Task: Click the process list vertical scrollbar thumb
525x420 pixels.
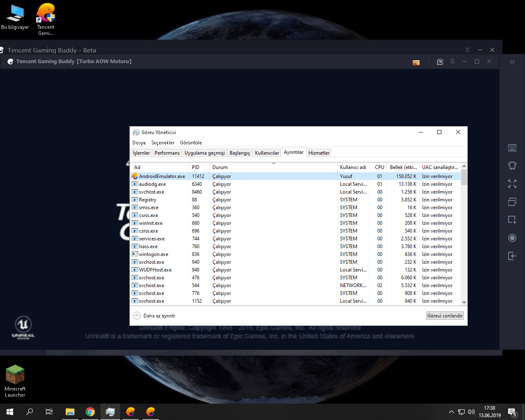Action: coord(464,177)
